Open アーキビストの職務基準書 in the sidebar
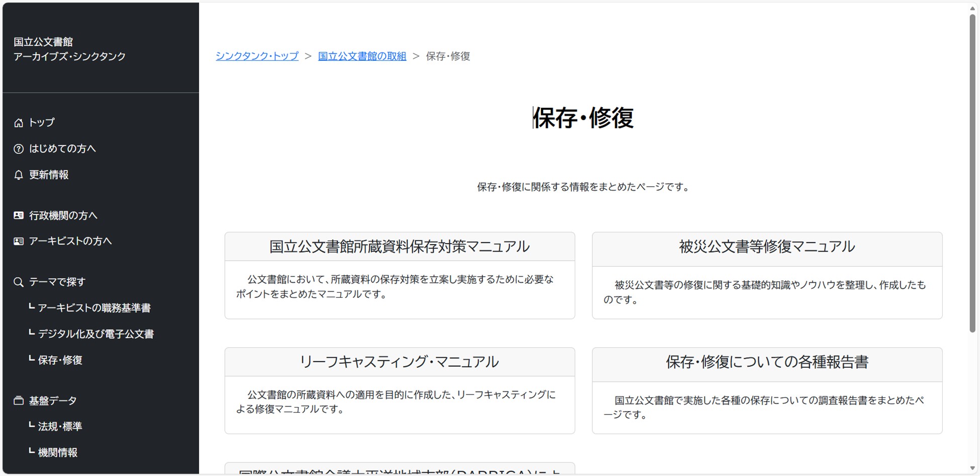 (94, 308)
